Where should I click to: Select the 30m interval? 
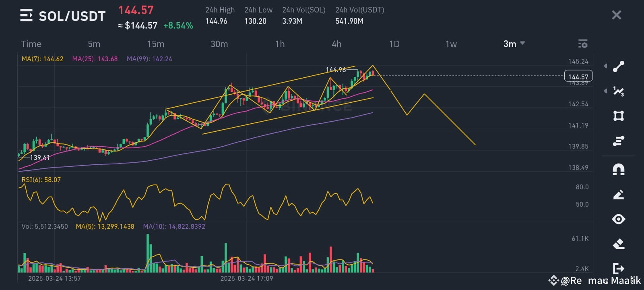tap(219, 44)
